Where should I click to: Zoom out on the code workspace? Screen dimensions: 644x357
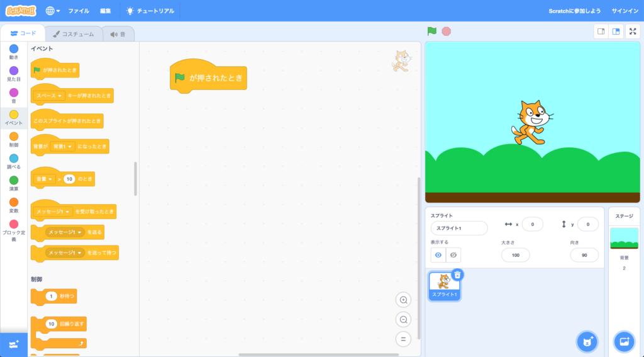(x=403, y=320)
